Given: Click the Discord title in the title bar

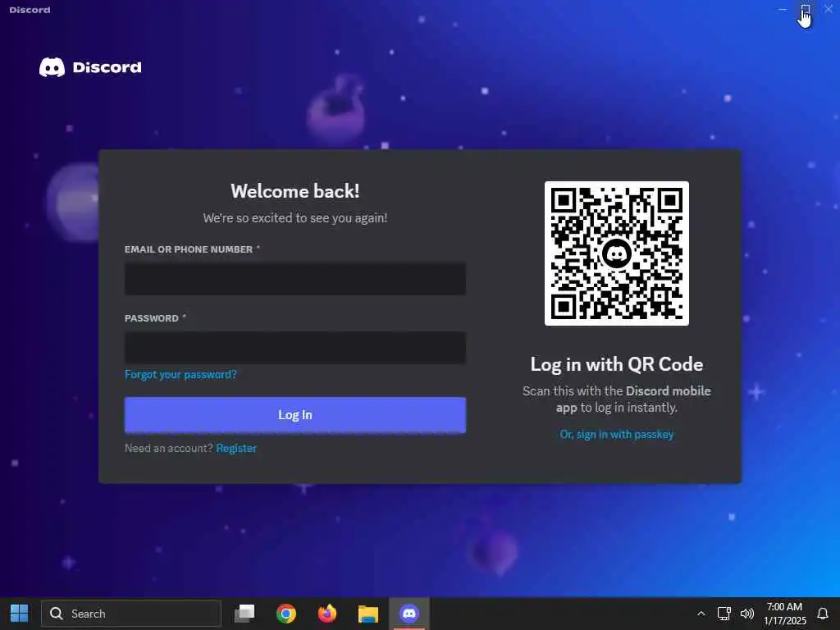Looking at the screenshot, I should (30, 10).
